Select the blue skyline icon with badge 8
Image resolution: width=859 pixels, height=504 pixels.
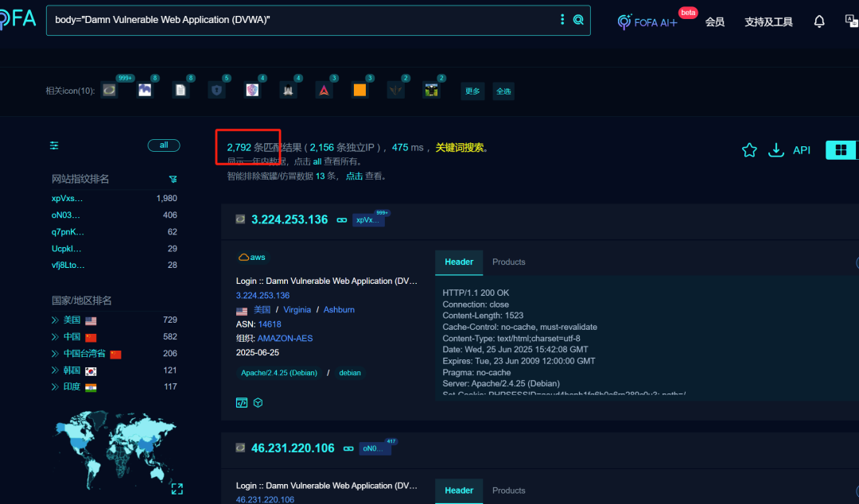tap(145, 90)
